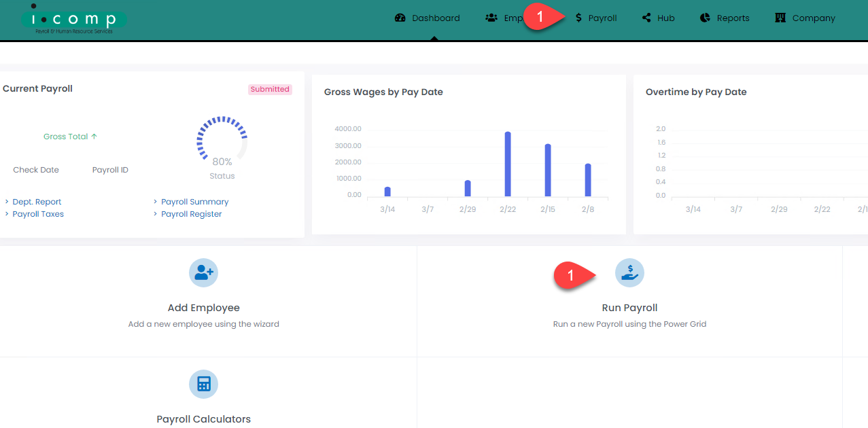This screenshot has width=868, height=428.
Task: Click the Run Payroll hand-dollar icon
Action: pyautogui.click(x=629, y=272)
